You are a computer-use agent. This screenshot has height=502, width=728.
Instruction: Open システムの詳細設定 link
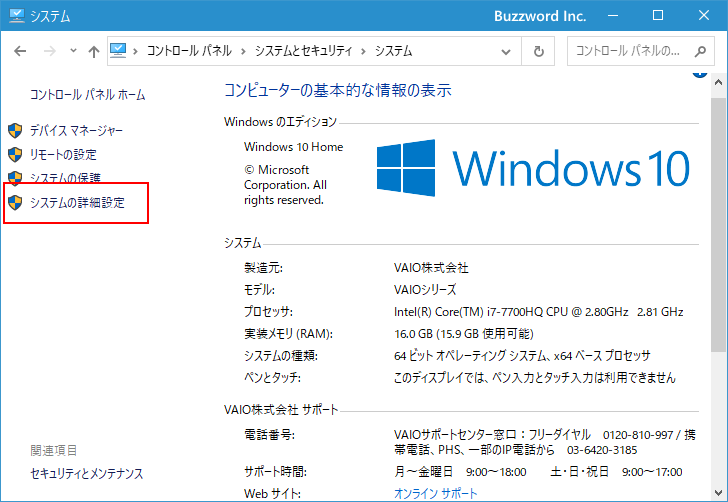(x=78, y=203)
